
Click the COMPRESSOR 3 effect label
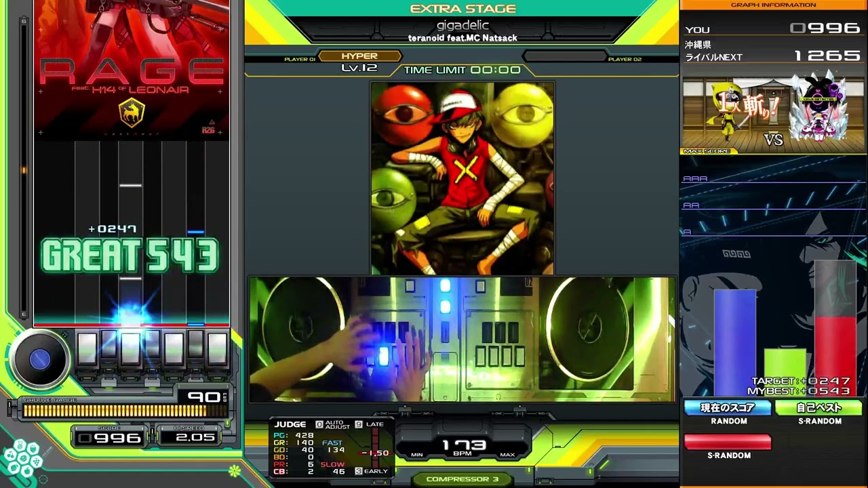pyautogui.click(x=462, y=479)
